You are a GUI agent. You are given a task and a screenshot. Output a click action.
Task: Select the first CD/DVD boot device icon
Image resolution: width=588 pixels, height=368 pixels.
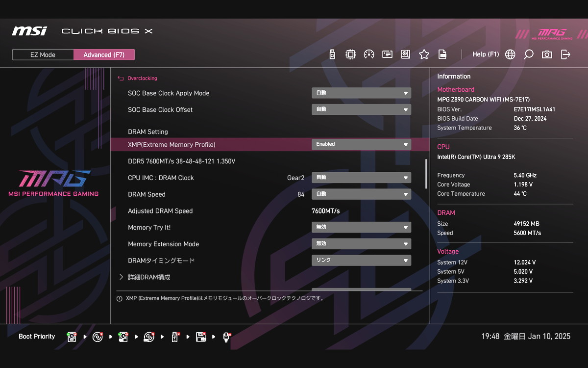coord(98,337)
